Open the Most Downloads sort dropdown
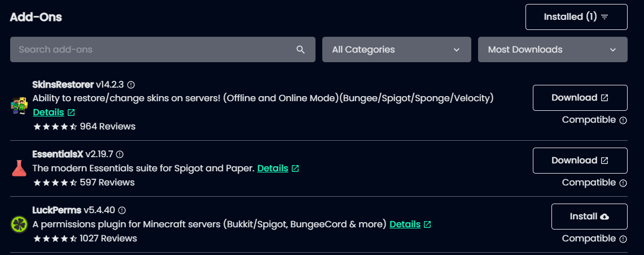Image resolution: width=644 pixels, height=255 pixels. (553, 49)
